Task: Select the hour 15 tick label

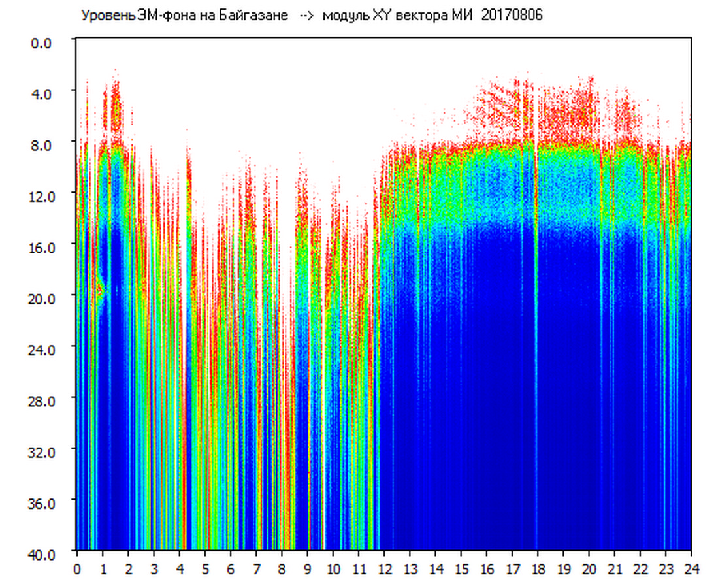Action: 461,569
